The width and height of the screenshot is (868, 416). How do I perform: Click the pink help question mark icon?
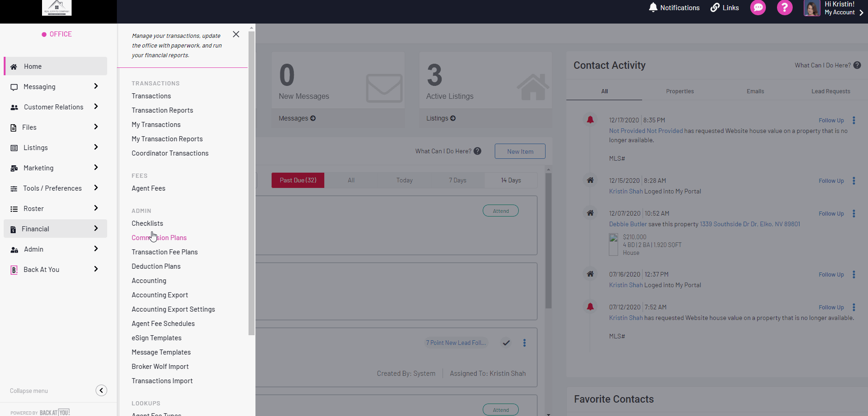point(784,7)
